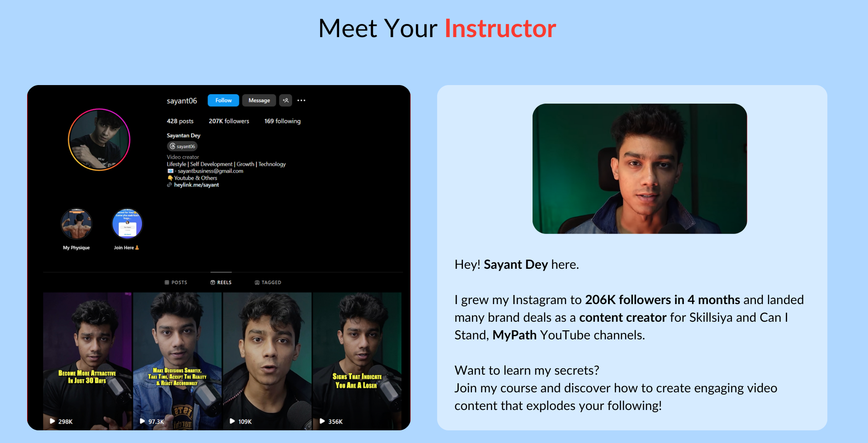Switch to the POSTS tab
868x443 pixels.
click(176, 282)
